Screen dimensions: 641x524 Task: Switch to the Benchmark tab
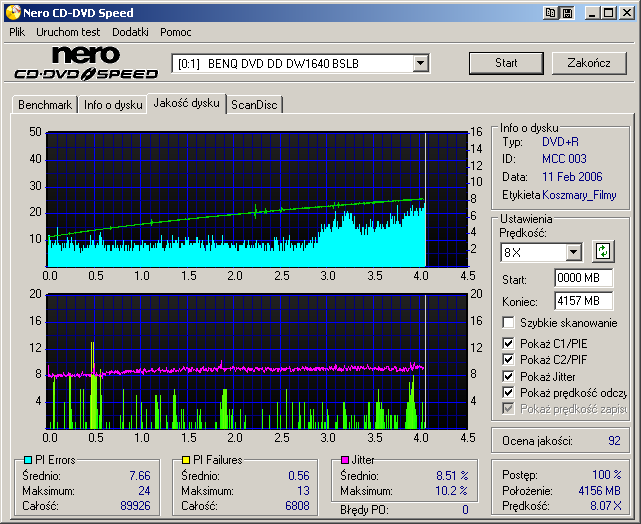pos(45,105)
